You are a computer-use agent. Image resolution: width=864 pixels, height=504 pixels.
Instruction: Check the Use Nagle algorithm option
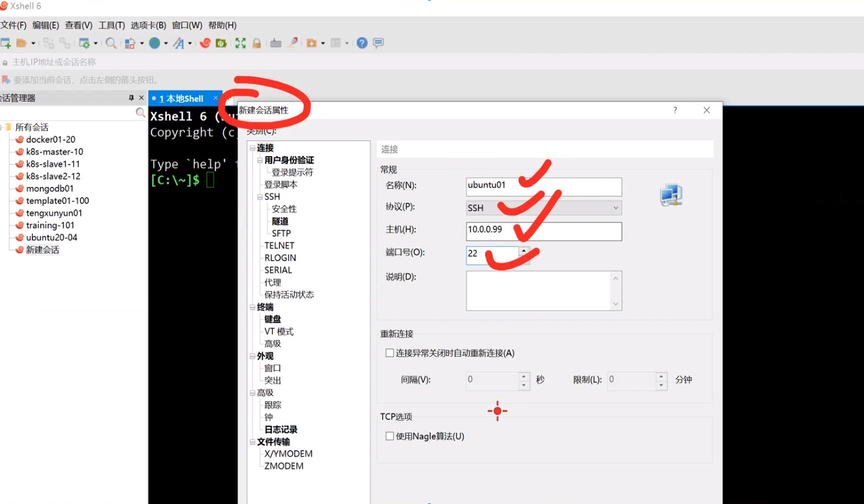(390, 436)
